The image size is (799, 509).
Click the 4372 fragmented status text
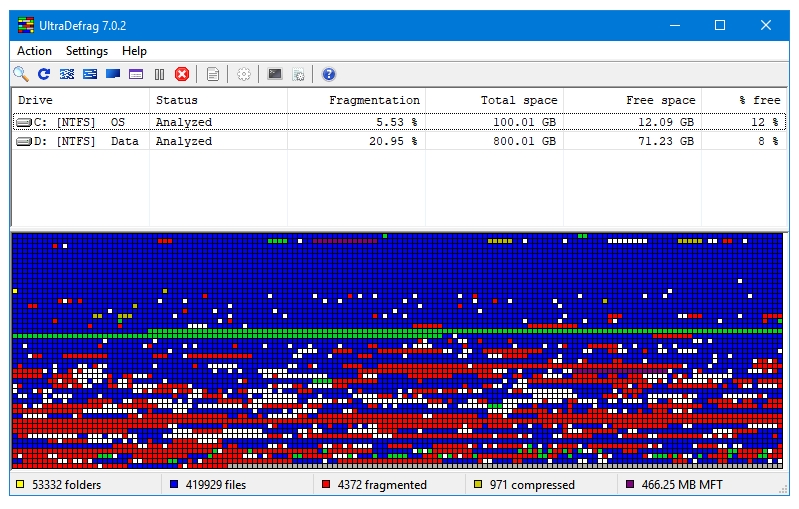point(382,485)
